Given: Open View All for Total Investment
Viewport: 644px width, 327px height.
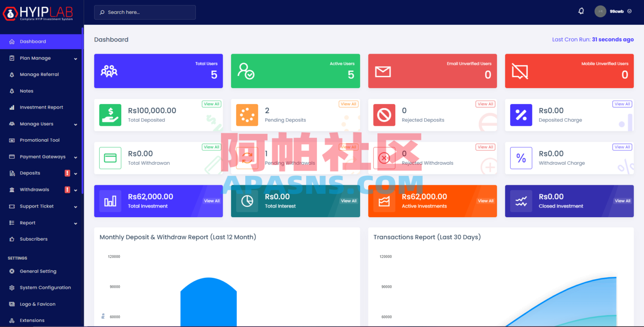Looking at the screenshot, I should pos(211,201).
